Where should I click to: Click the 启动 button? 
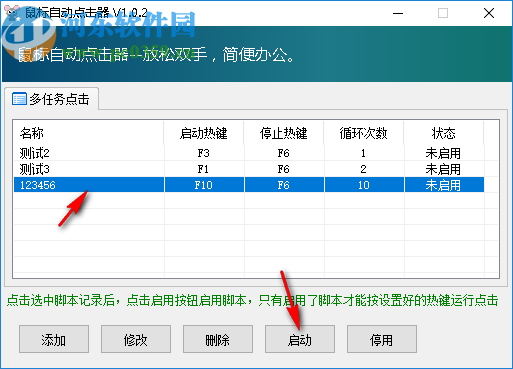click(300, 339)
